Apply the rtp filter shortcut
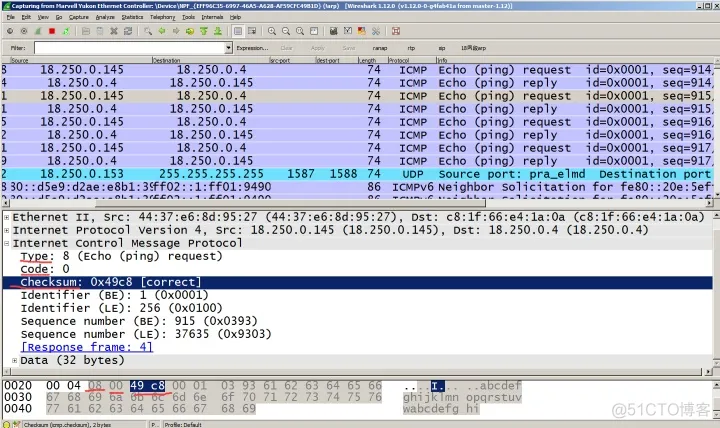This screenshot has height=428, width=720. click(411, 48)
